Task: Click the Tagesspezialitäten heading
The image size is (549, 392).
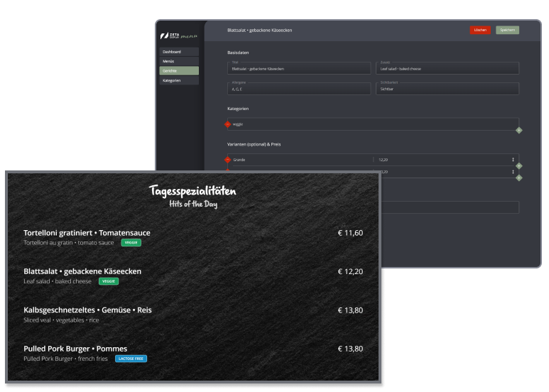Action: 192,191
